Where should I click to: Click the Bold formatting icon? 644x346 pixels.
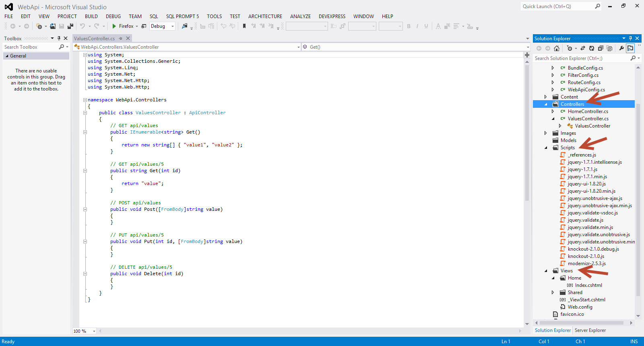coord(409,26)
